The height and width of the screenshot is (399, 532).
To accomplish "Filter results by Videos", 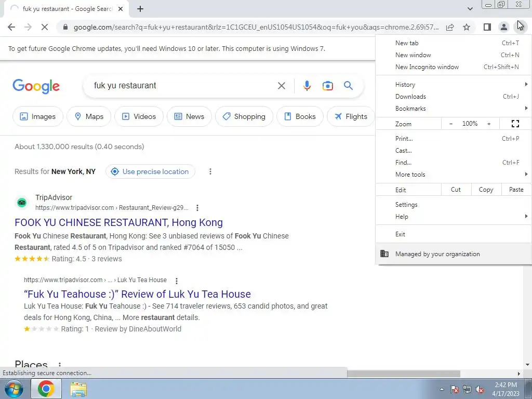I will tap(139, 116).
